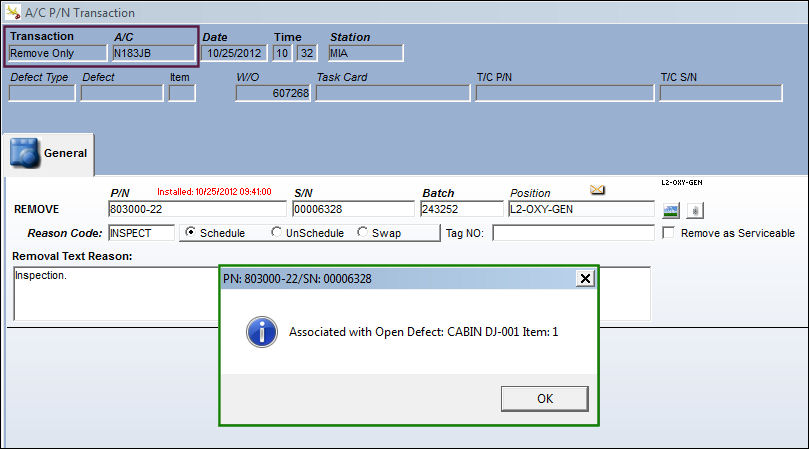This screenshot has height=449, width=809.
Task: Click the empty Task Card field
Action: tap(393, 93)
